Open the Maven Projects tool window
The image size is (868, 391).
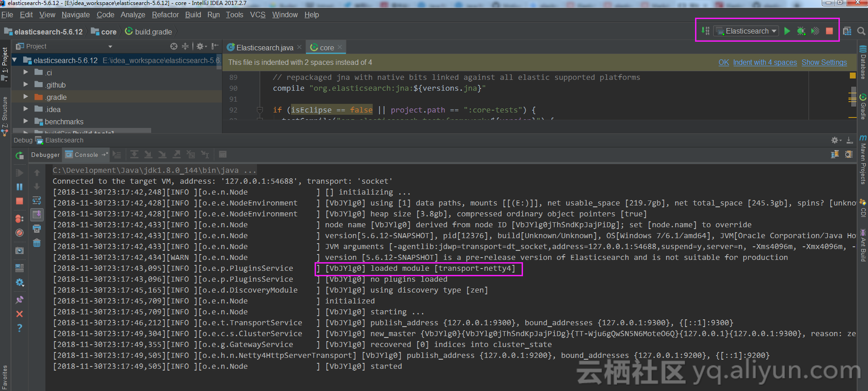(863, 160)
